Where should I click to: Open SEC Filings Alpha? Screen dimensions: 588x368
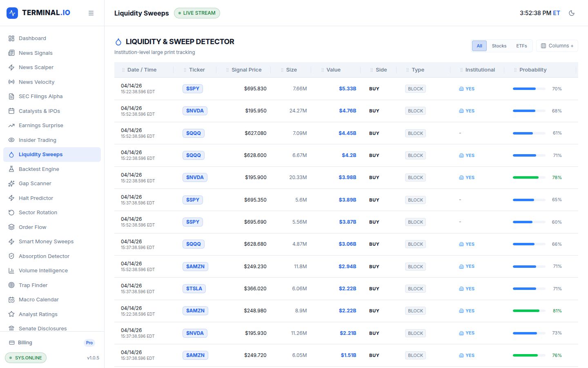(52, 96)
